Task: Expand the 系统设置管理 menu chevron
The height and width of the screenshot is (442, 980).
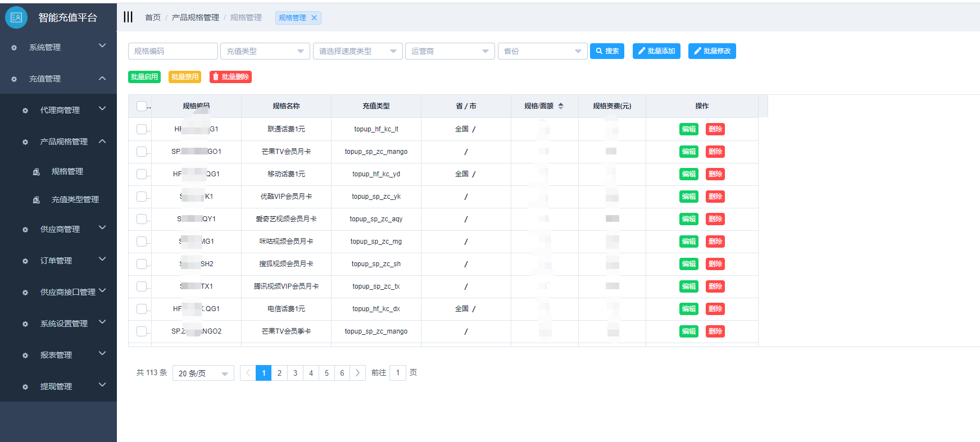Action: click(x=102, y=322)
